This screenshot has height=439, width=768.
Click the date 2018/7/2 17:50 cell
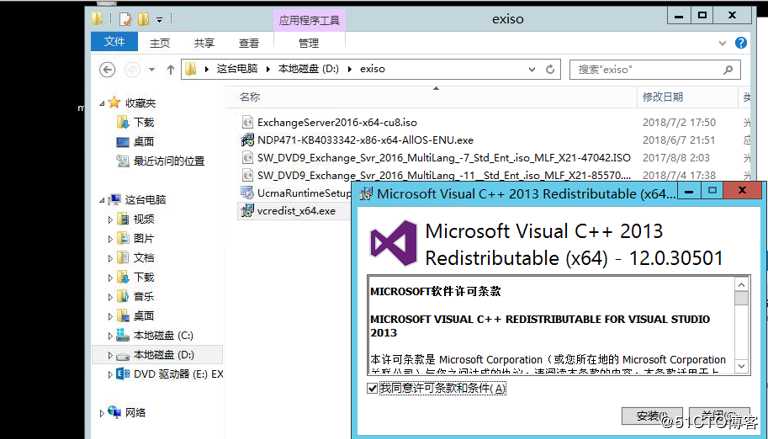[x=679, y=122]
